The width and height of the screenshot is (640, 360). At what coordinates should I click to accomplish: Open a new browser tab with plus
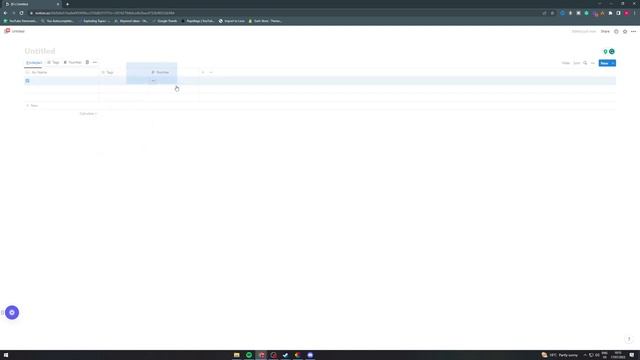pos(67,4)
